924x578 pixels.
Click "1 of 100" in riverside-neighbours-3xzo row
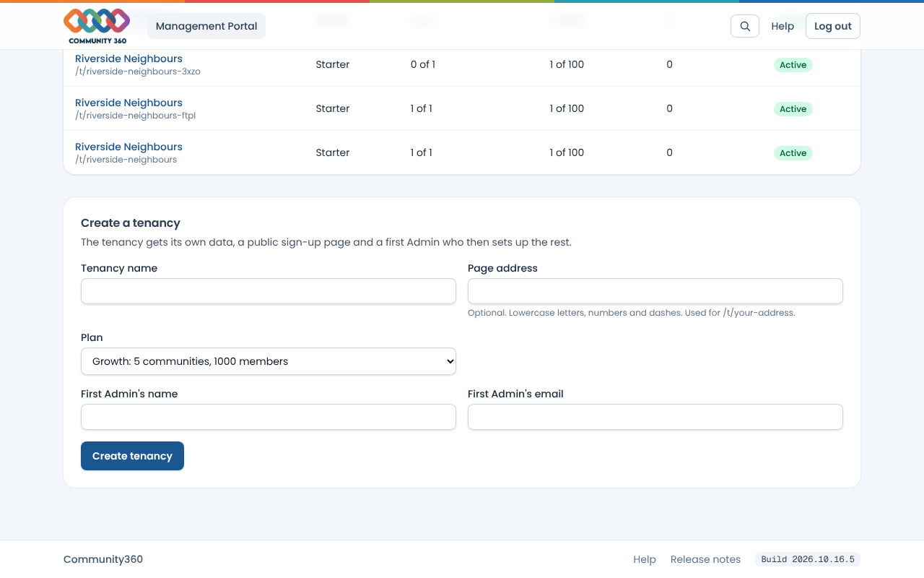567,64
